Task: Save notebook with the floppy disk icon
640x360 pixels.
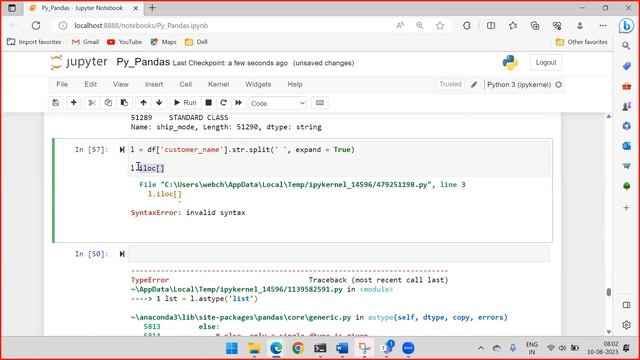Action: point(56,103)
